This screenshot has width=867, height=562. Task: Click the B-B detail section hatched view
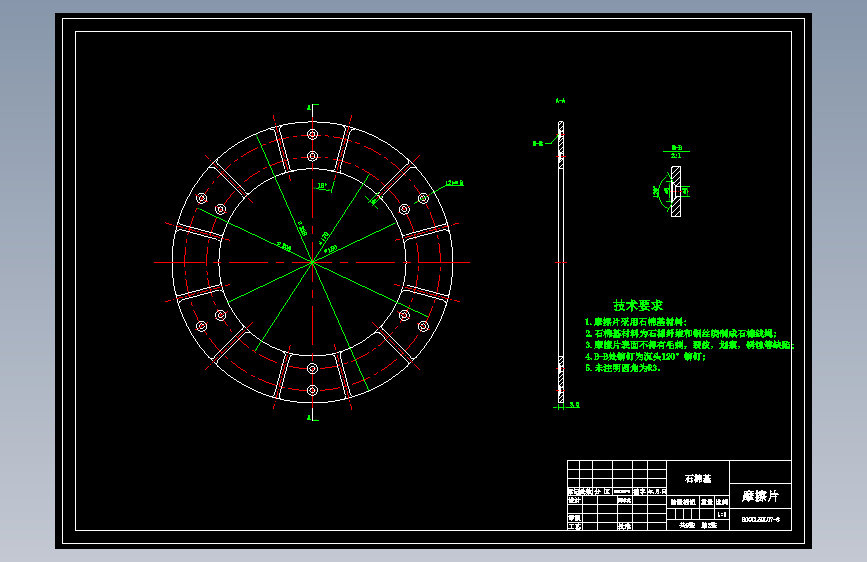pyautogui.click(x=676, y=191)
